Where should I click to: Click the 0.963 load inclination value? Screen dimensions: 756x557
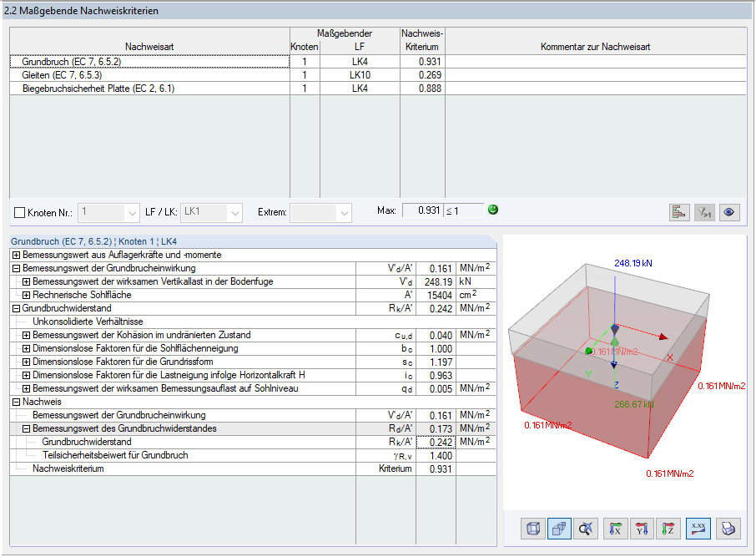436,375
